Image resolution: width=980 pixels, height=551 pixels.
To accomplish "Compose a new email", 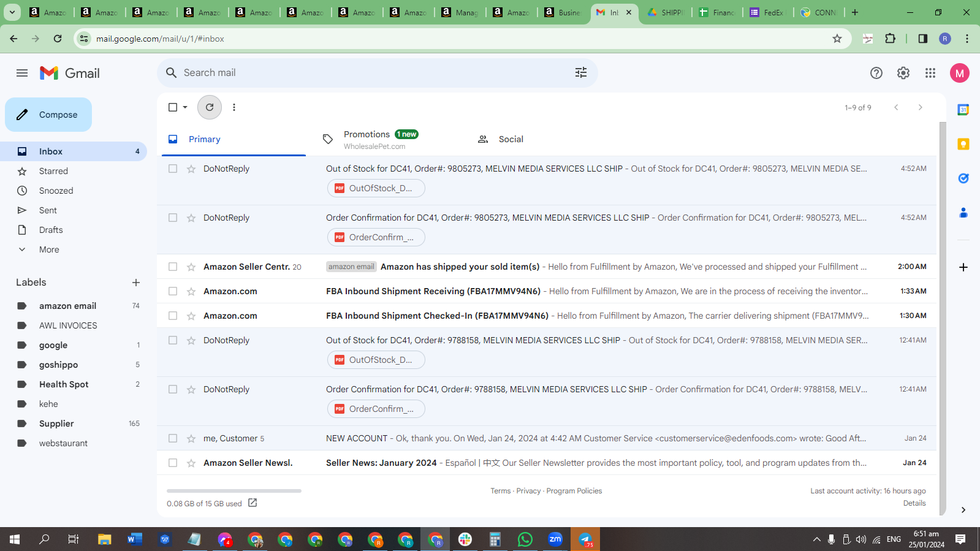I will tap(48, 115).
